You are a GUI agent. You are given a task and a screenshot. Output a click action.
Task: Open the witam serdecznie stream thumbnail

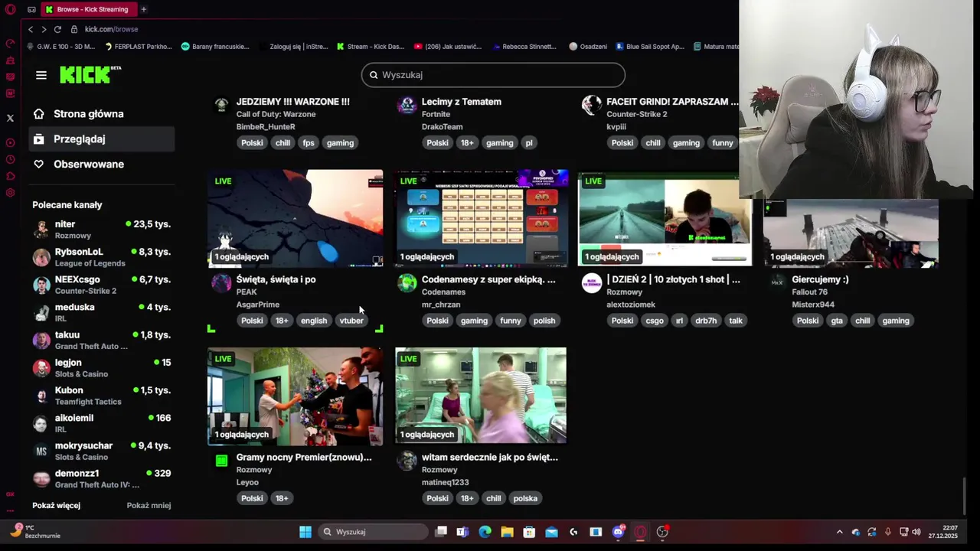pyautogui.click(x=481, y=396)
